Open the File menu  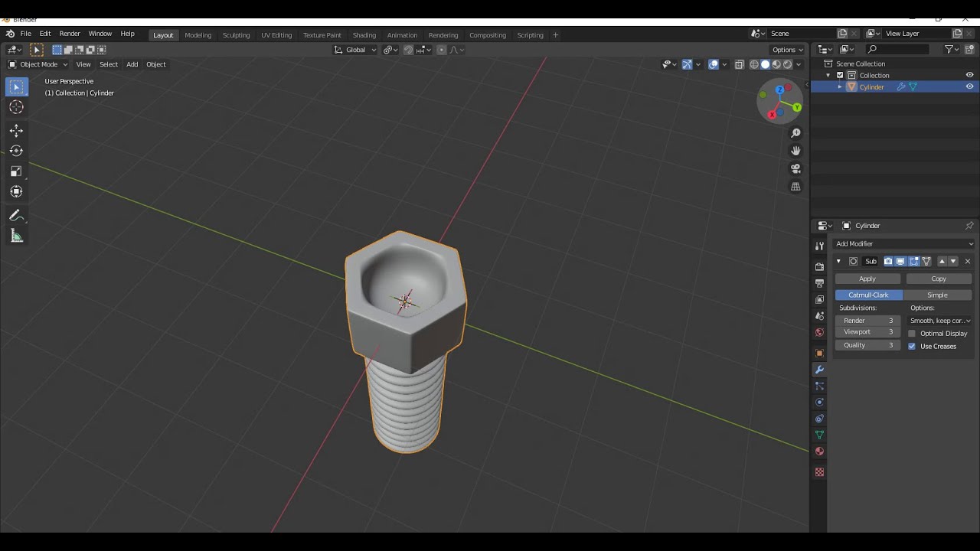25,34
